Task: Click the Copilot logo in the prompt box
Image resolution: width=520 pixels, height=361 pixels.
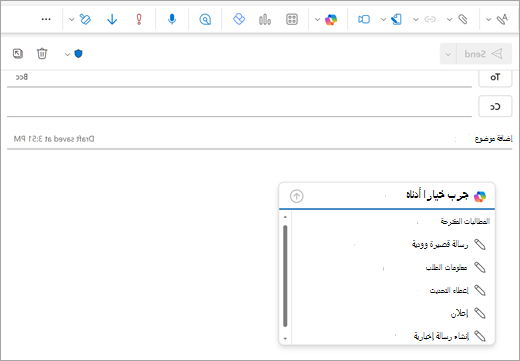Action: point(480,196)
